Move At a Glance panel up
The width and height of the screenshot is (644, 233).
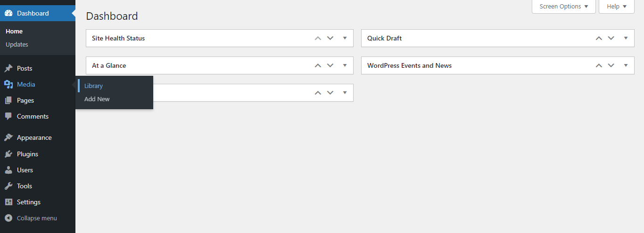[318, 65]
